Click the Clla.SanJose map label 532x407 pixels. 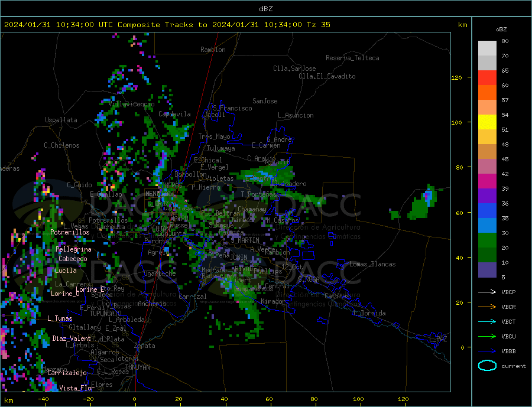[294, 69]
